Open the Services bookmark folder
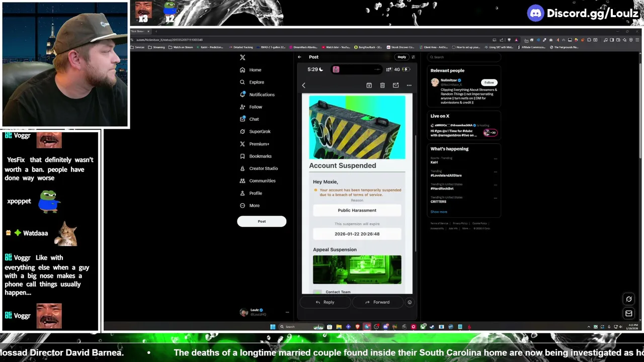 [138, 47]
